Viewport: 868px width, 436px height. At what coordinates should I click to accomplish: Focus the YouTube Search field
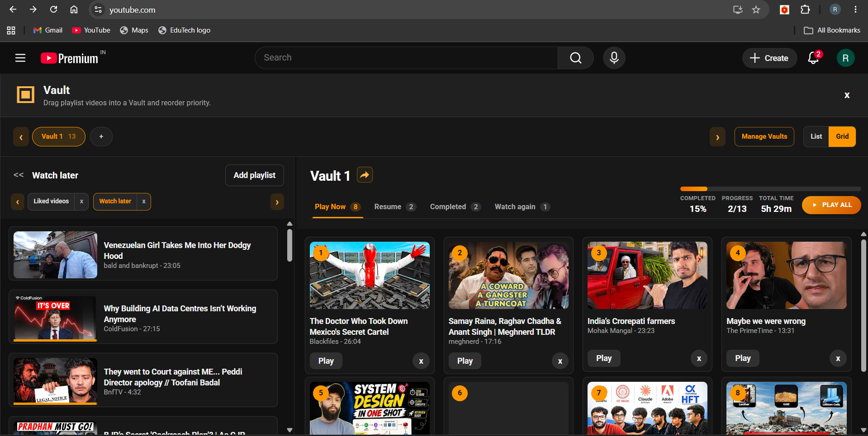coord(406,58)
